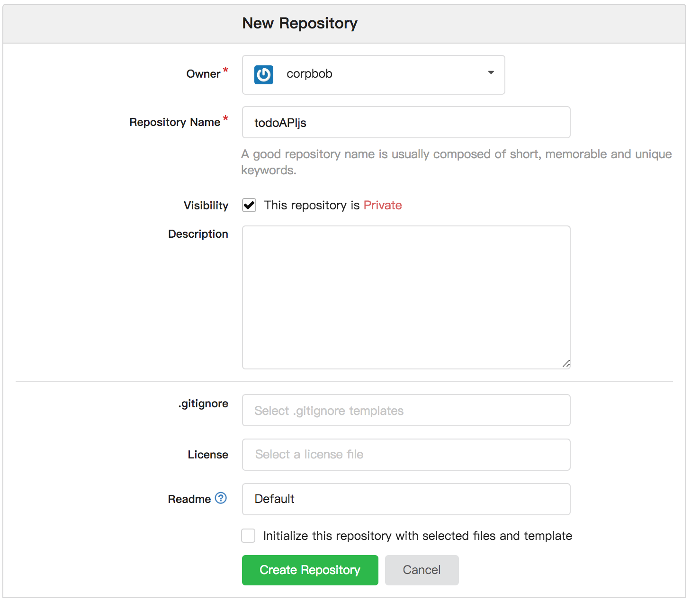Viewport: 700px width, 610px height.
Task: Open the license file dropdown
Action: coord(406,455)
